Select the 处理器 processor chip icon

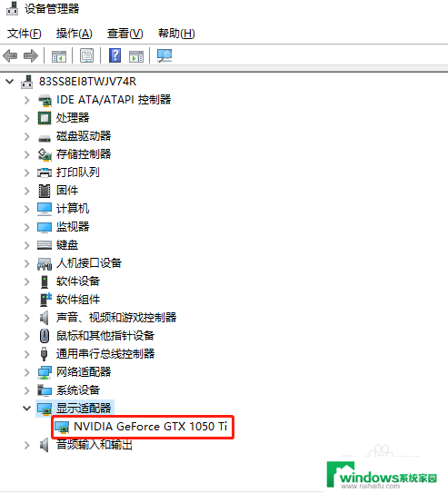(x=45, y=118)
